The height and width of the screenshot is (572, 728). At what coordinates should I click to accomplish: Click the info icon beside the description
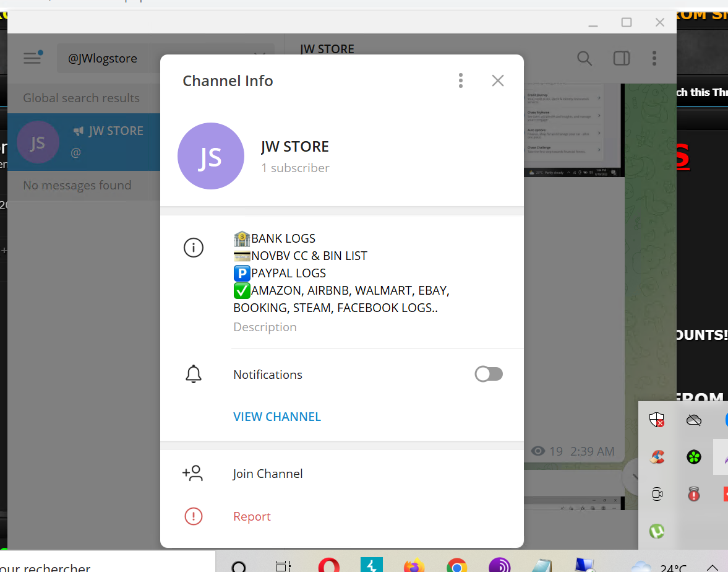194,248
